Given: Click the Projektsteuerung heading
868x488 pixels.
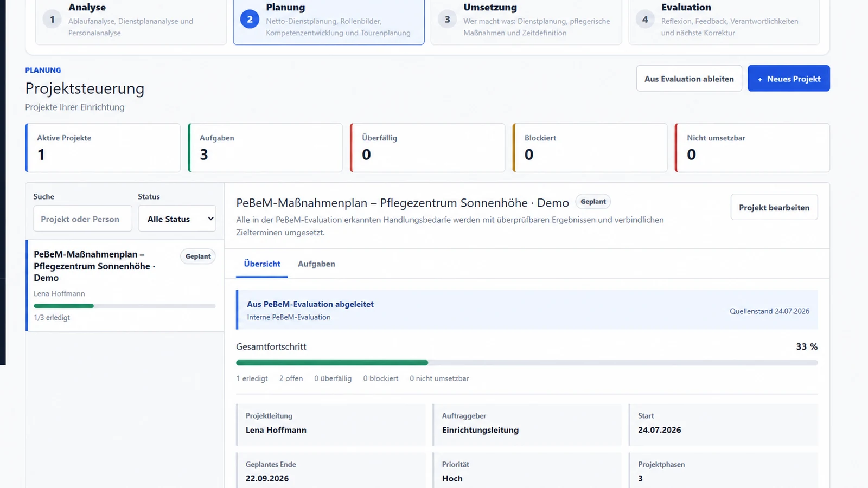Looking at the screenshot, I should [85, 88].
